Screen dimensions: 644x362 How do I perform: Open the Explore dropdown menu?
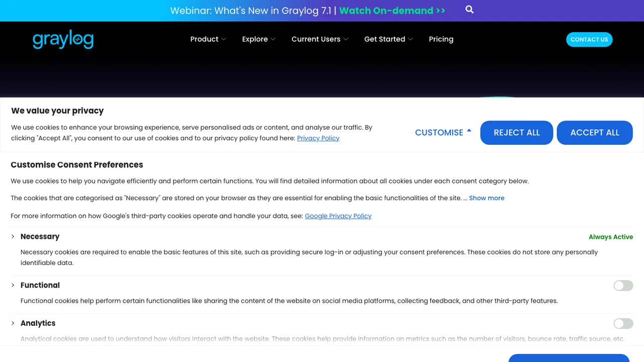pos(259,39)
